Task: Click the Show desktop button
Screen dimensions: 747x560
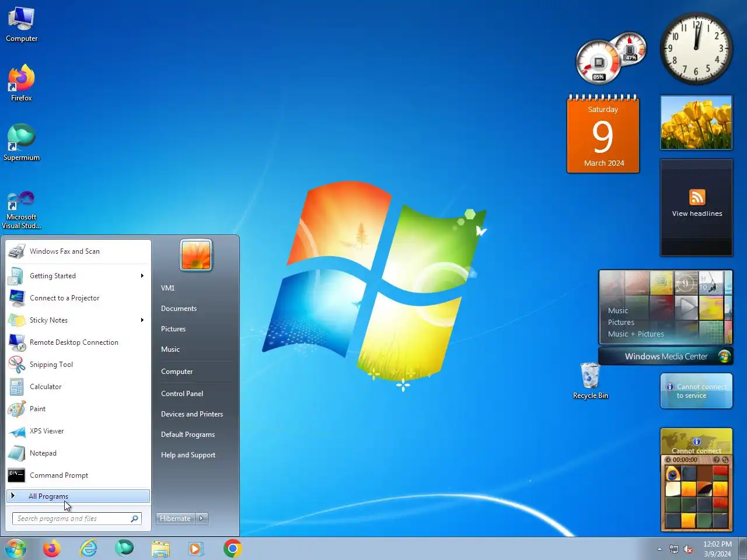Action: pos(743,549)
